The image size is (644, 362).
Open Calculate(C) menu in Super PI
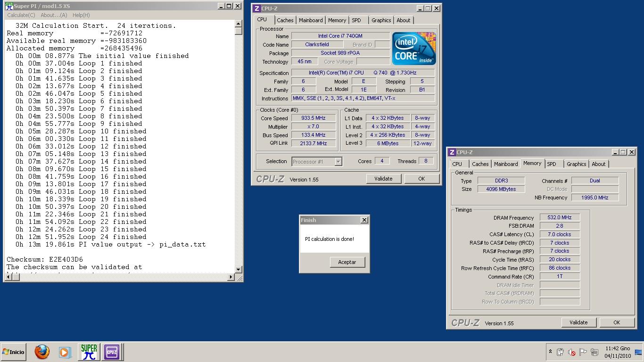click(21, 15)
